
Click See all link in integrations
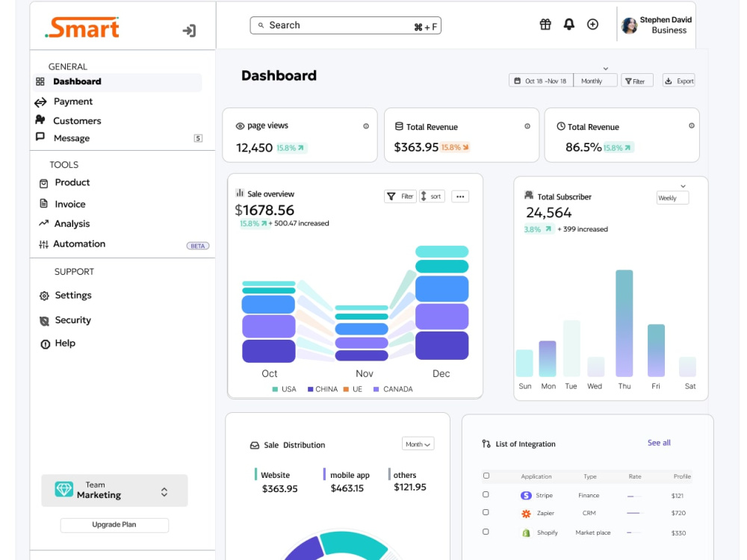click(x=659, y=443)
